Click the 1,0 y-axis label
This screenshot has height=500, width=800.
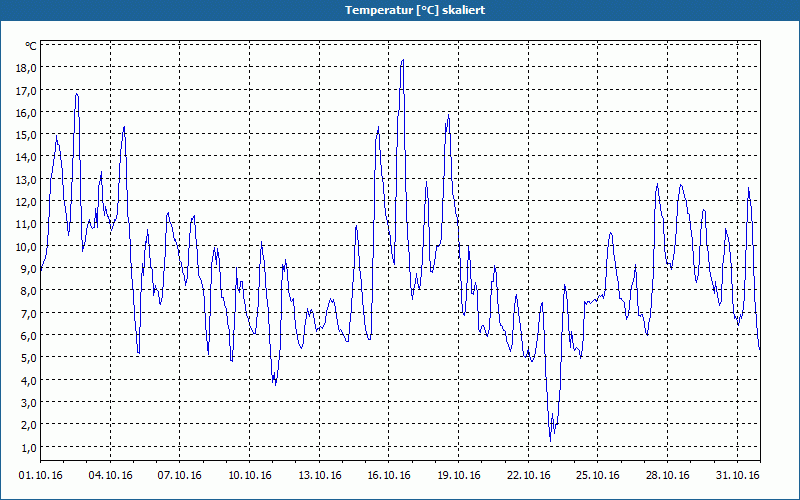(30, 447)
